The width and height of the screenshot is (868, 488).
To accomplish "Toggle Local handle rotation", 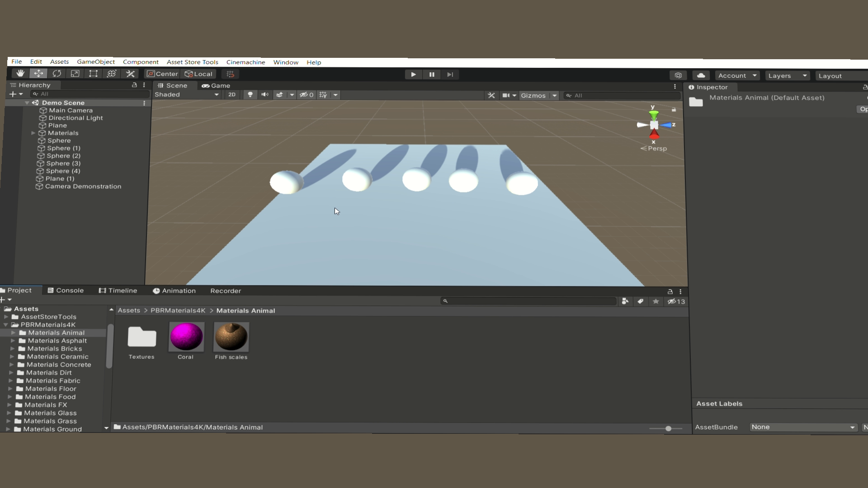I will tap(198, 74).
